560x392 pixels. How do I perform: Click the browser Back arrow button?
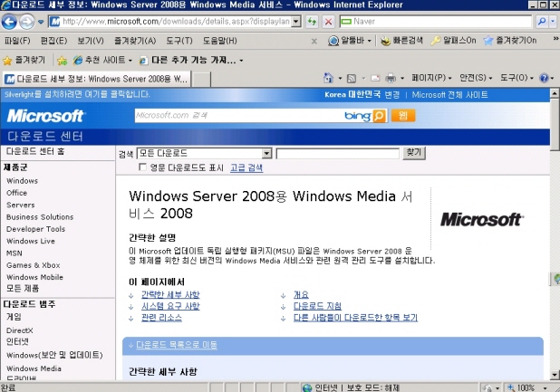coord(9,22)
